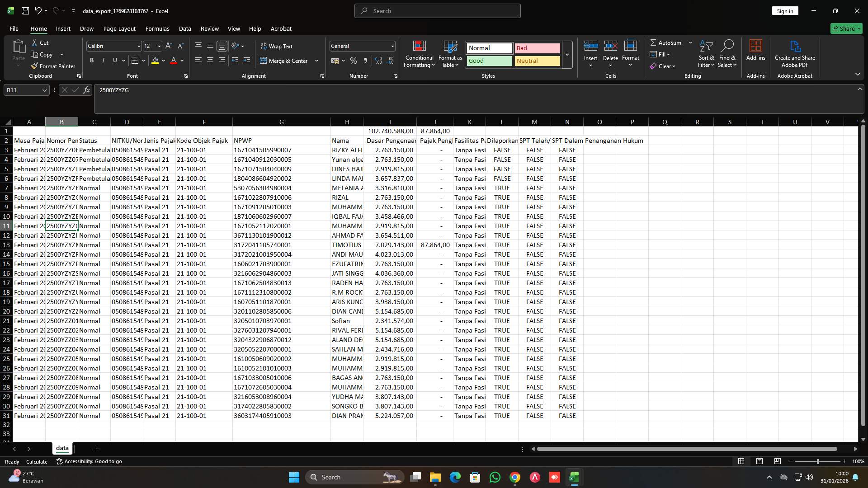Click the Share button
Viewport: 868px width, 488px height.
click(846, 28)
